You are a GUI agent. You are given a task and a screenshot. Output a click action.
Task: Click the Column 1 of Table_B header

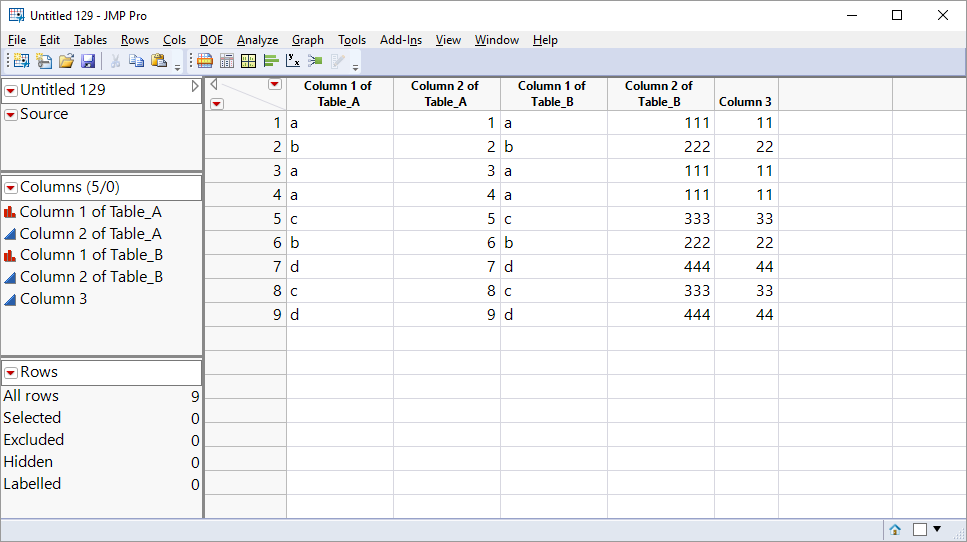[553, 94]
